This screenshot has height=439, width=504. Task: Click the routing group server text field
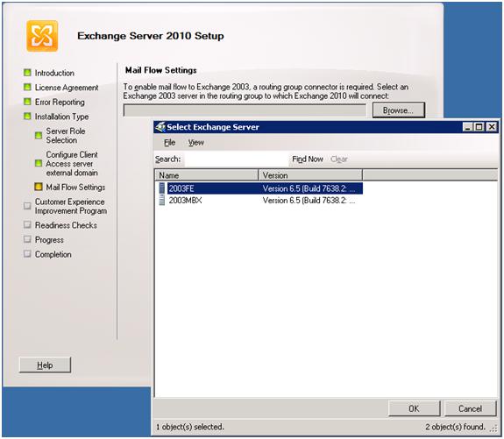pos(245,110)
